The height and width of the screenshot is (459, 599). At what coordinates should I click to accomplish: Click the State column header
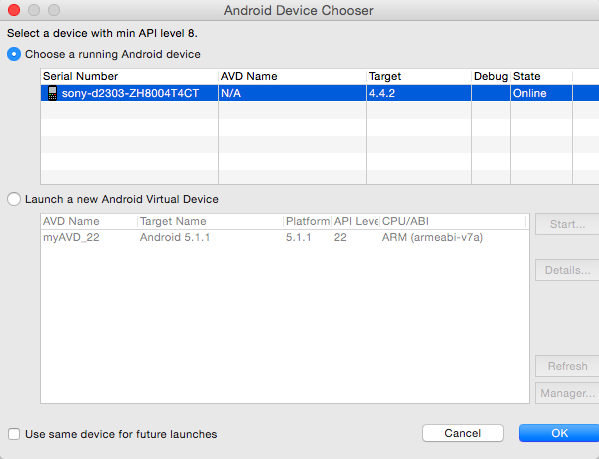click(541, 76)
